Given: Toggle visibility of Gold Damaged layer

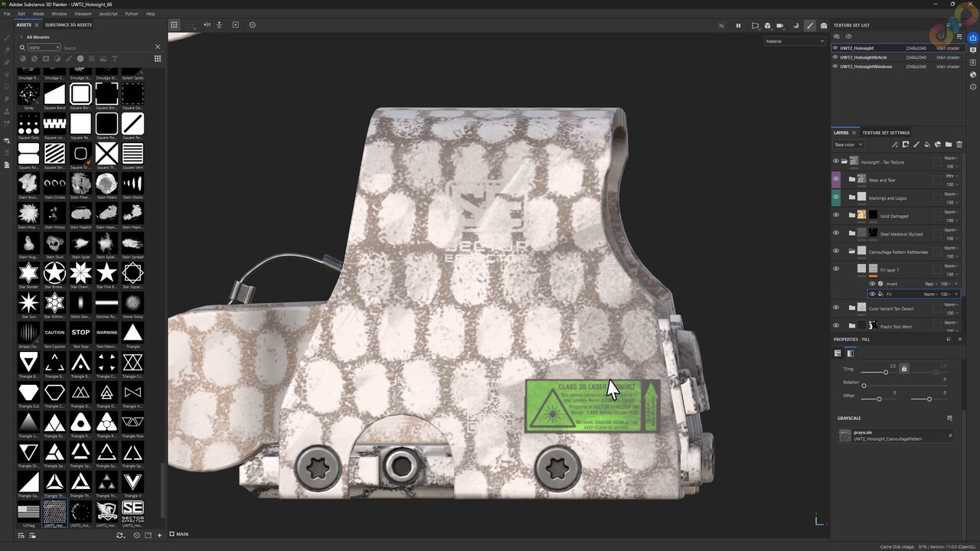Looking at the screenshot, I should 836,215.
